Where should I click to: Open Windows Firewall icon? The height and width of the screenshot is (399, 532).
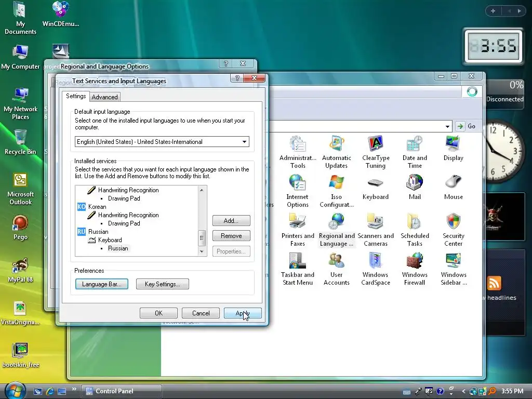click(x=415, y=269)
